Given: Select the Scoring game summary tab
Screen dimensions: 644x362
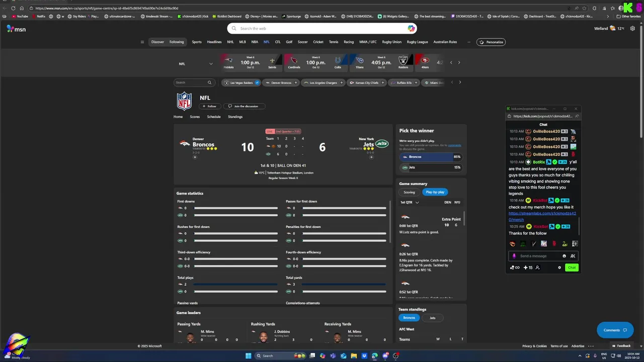Looking at the screenshot, I should tap(409, 192).
